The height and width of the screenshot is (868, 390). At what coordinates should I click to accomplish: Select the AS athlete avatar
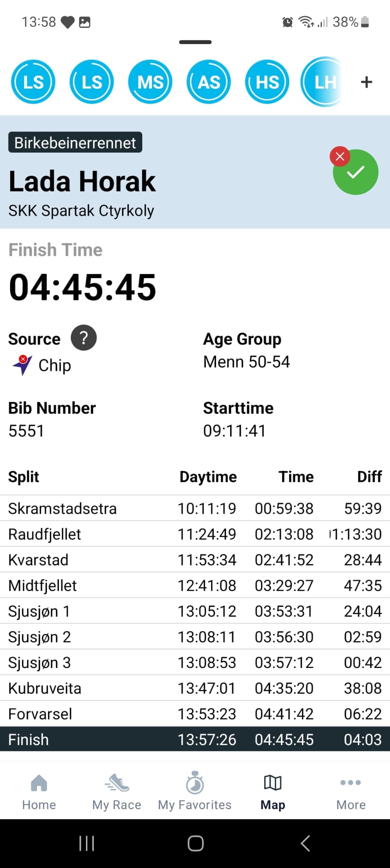pyautogui.click(x=209, y=82)
